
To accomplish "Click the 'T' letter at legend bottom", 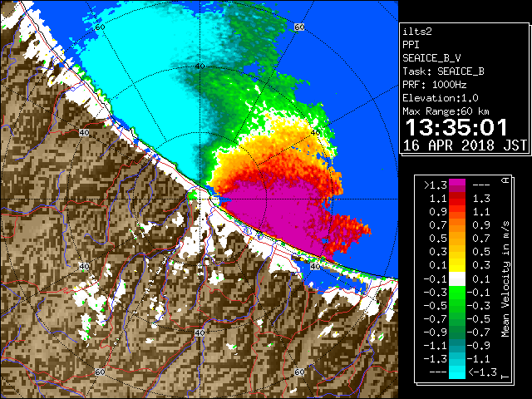I will (505, 377).
